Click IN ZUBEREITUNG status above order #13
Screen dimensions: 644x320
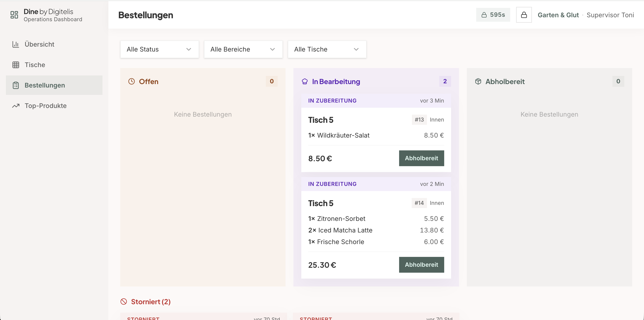tap(332, 101)
